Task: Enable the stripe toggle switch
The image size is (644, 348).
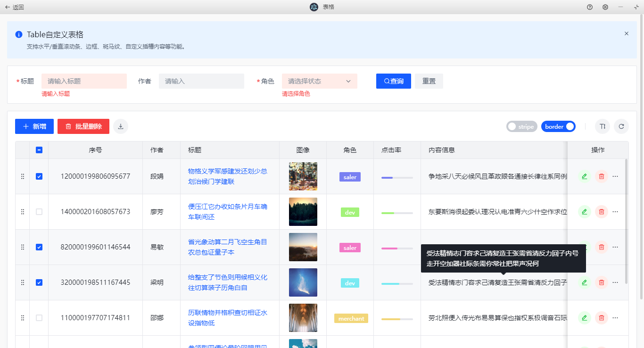Action: 521,126
